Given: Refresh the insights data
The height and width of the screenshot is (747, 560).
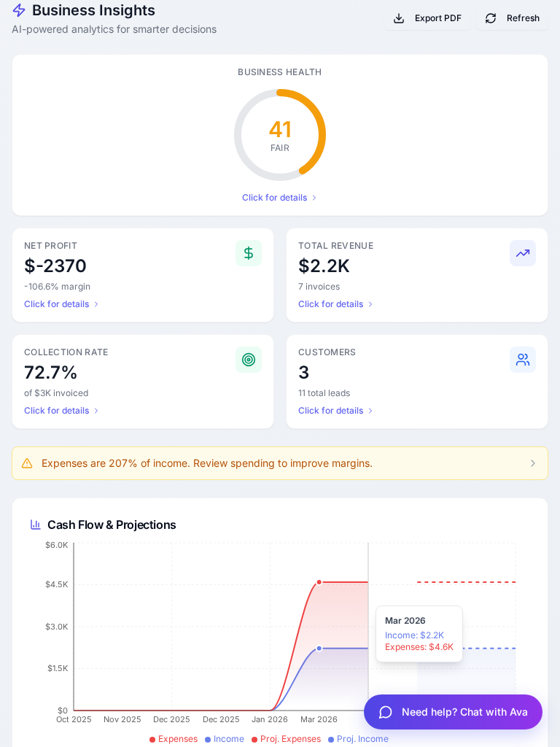Looking at the screenshot, I should tap(513, 18).
